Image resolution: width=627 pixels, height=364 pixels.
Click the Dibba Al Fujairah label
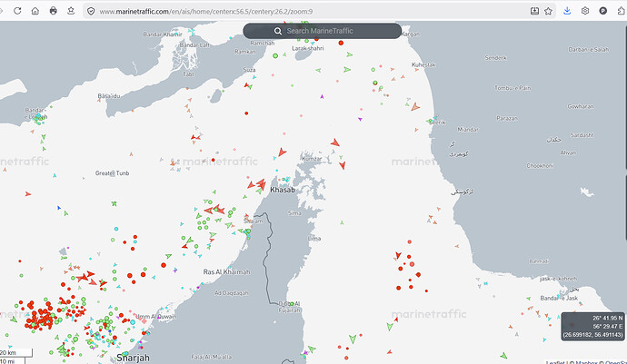point(290,307)
